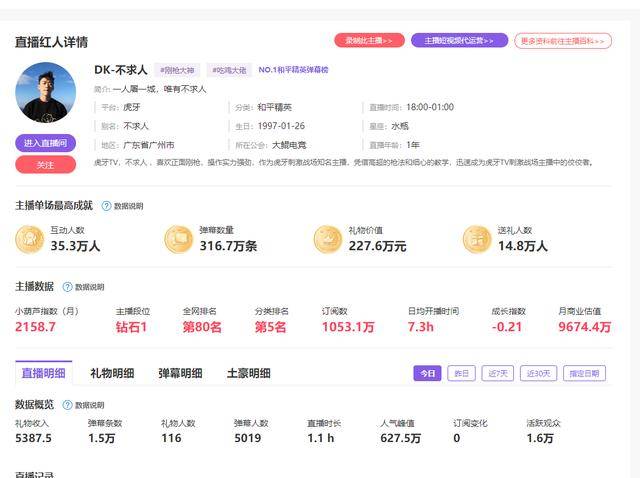This screenshot has width=640, height=478.
Task: Open 数据说明 help icon beside 主播单场最高成就
Action: pos(107,206)
